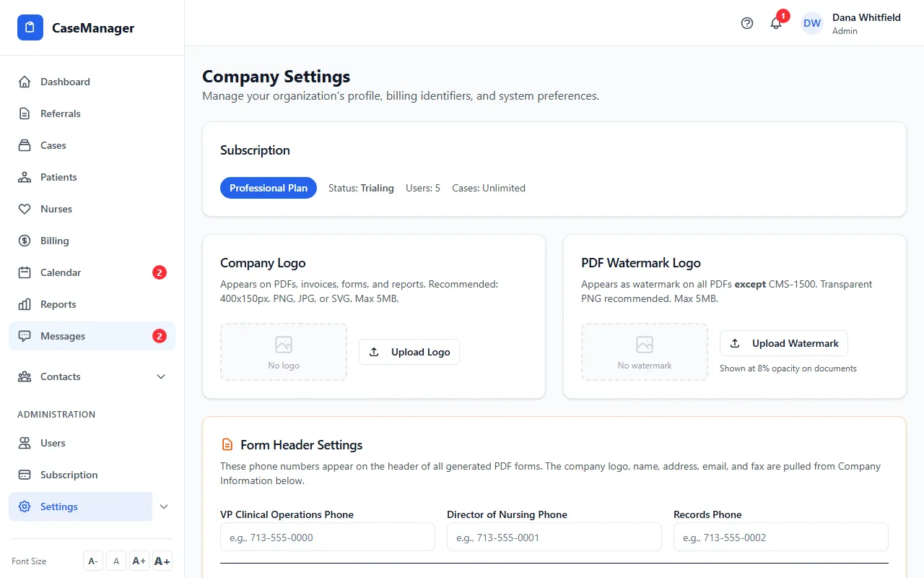
Task: Focus the Director of Nursing Phone field
Action: pyautogui.click(x=554, y=538)
